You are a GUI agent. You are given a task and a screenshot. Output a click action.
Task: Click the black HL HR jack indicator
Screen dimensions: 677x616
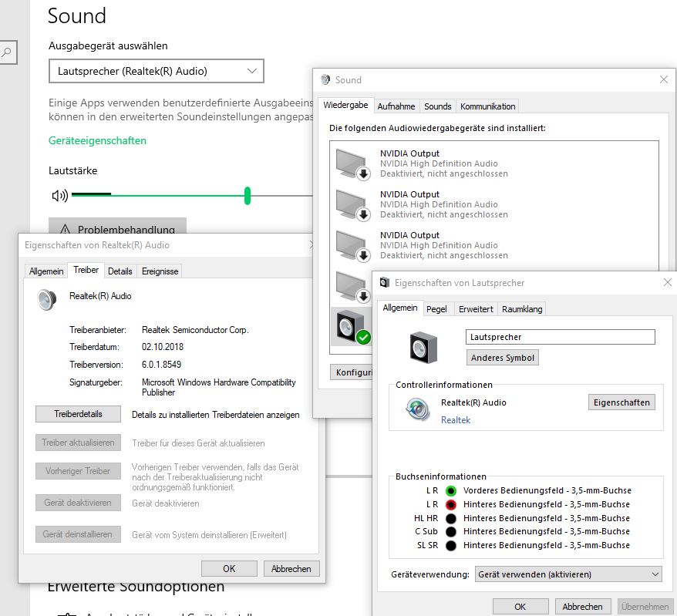pyautogui.click(x=451, y=518)
